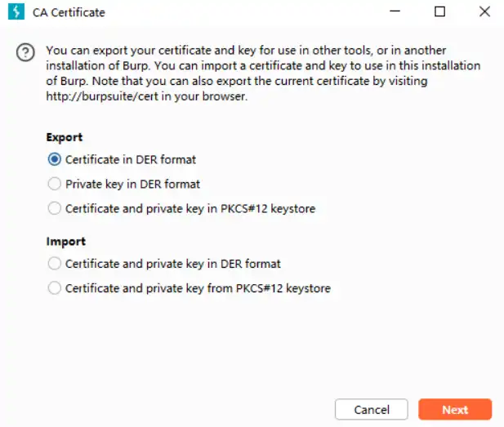Click the CA Certificate title text
The width and height of the screenshot is (504, 427).
coord(69,12)
